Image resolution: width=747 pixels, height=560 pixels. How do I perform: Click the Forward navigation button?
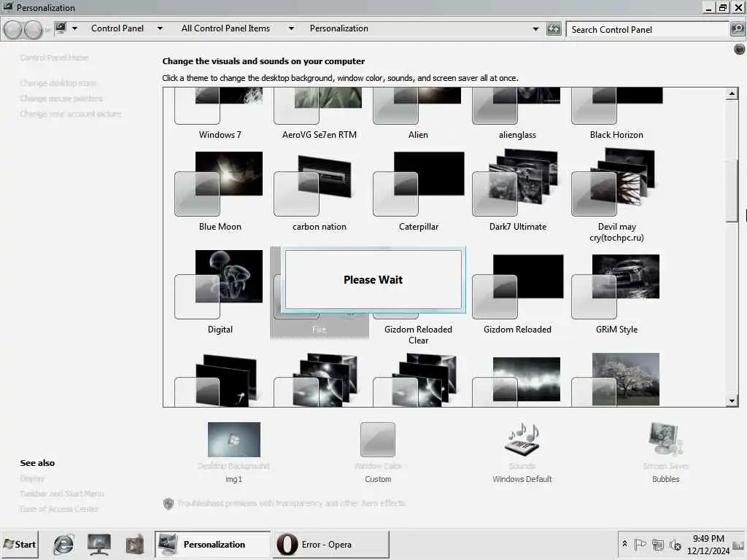[x=33, y=29]
